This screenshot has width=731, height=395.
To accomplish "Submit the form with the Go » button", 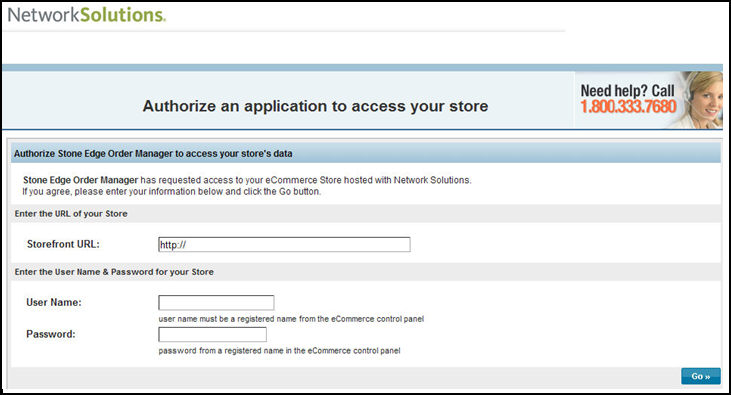I will (701, 376).
